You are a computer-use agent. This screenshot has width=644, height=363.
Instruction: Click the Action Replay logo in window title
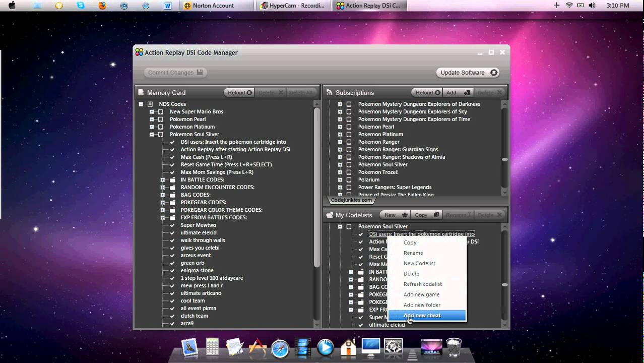click(x=139, y=52)
